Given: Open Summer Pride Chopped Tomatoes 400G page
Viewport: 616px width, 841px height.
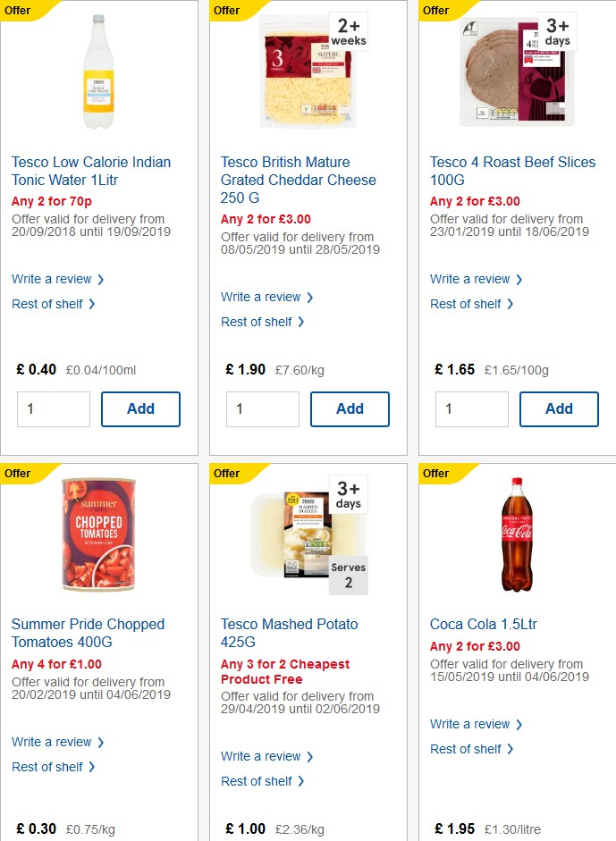Looking at the screenshot, I should 88,633.
